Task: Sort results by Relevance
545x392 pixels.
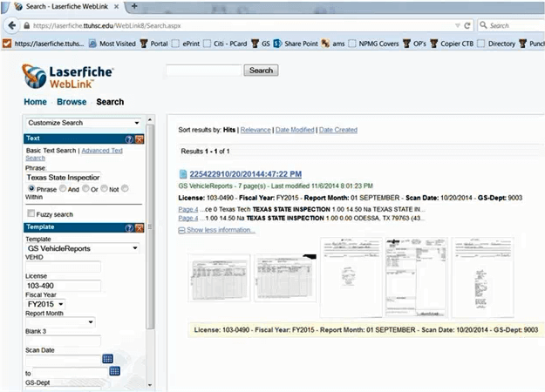Action: click(x=255, y=130)
